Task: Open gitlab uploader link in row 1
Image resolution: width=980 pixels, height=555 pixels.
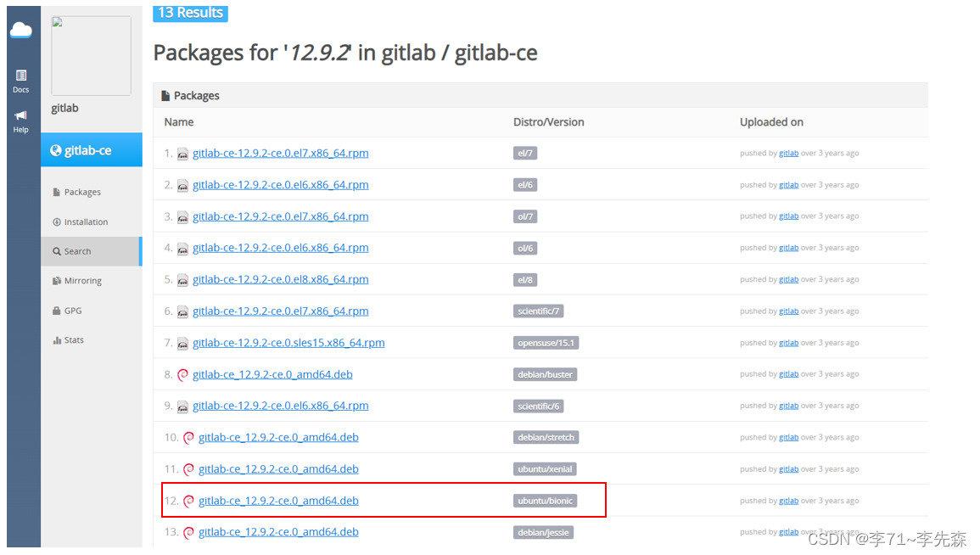Action: [789, 153]
